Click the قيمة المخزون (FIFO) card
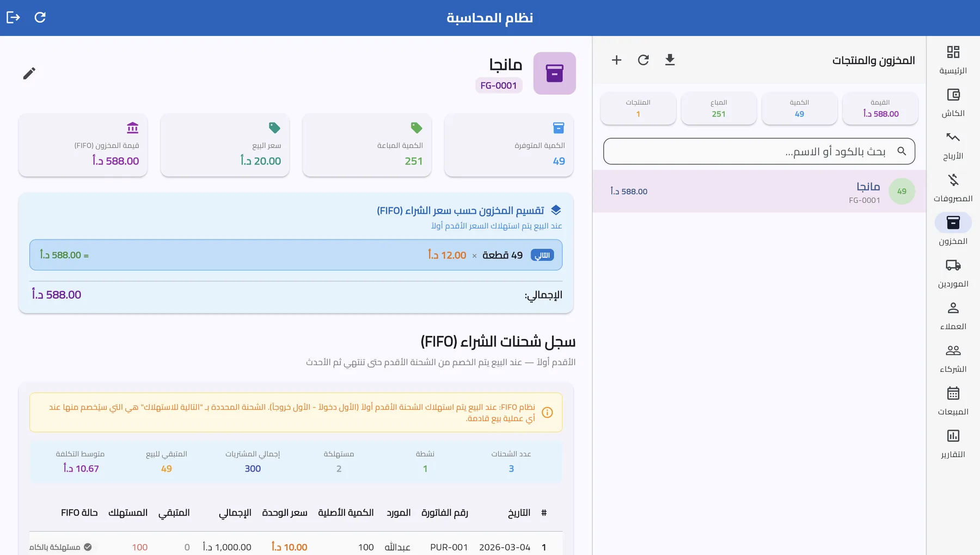This screenshot has width=980, height=555. pyautogui.click(x=83, y=145)
